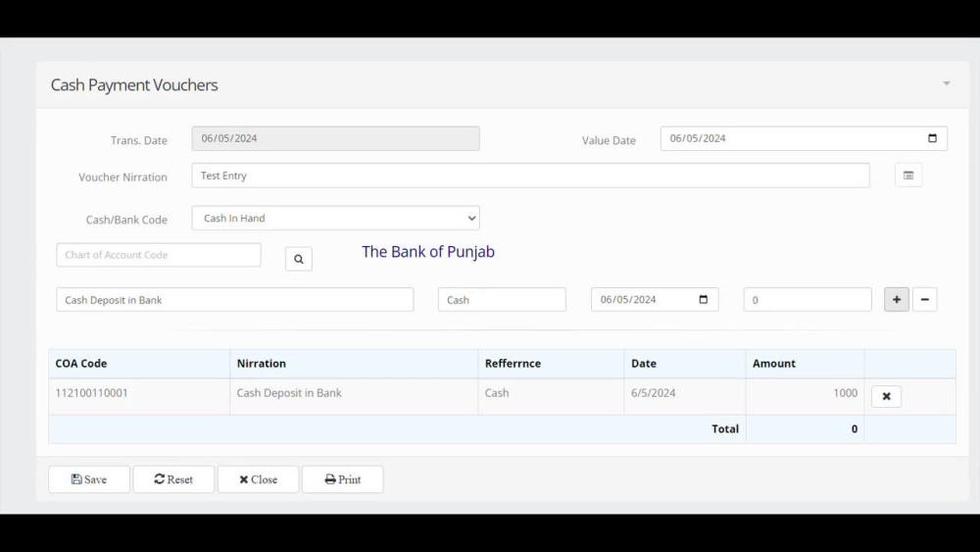Edit the 'Cash Deposit in Bank' narration input
Image resolution: width=980 pixels, height=552 pixels.
tap(234, 299)
